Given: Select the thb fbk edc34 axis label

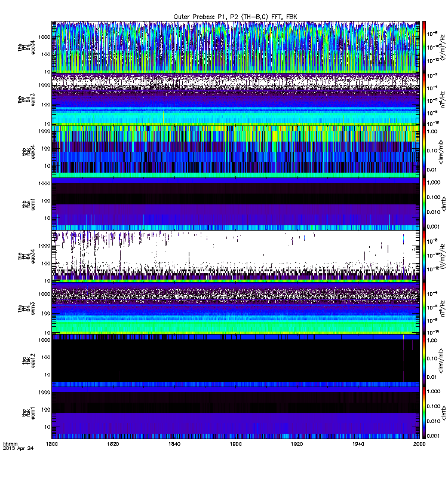Looking at the screenshot, I should pos(29,152).
